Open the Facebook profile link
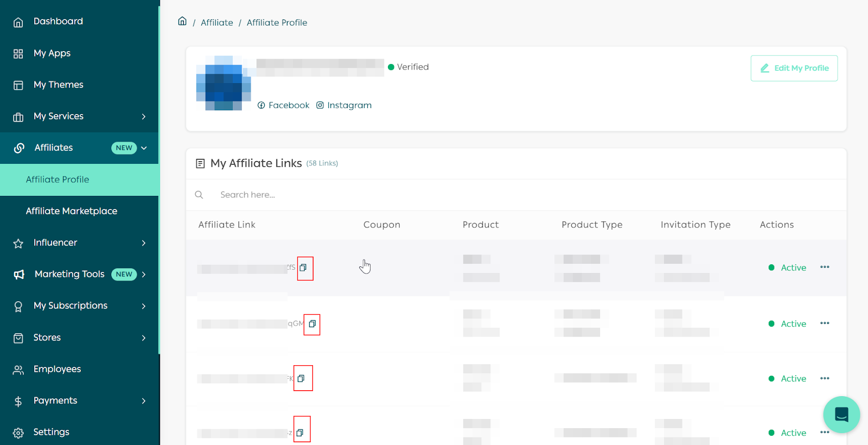Viewport: 868px width, 445px height. click(283, 105)
